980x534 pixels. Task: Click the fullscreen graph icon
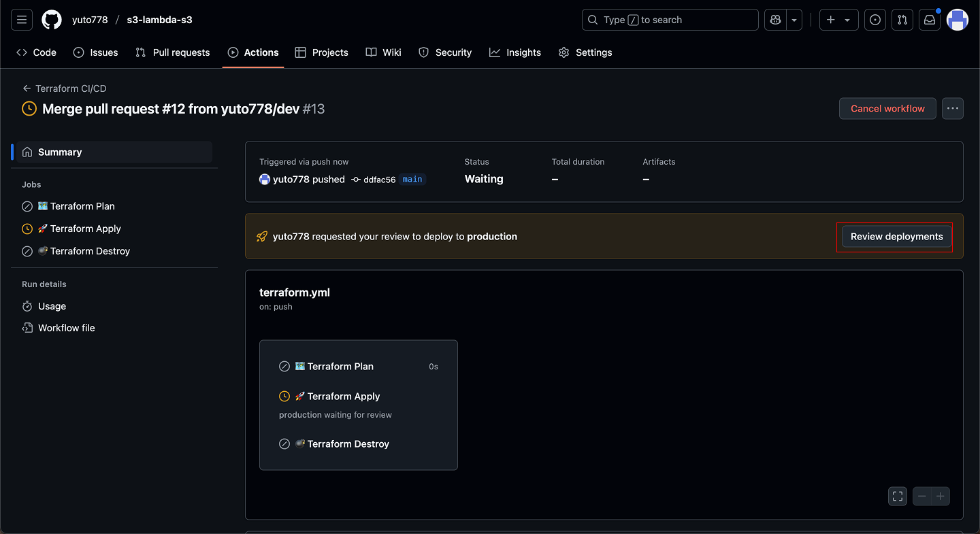(898, 496)
